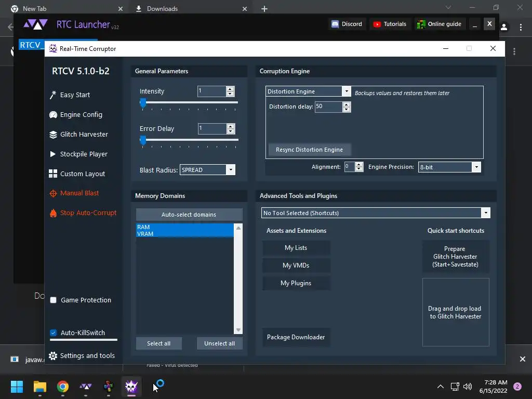Click the Settings and tools gear icon

[x=53, y=355]
